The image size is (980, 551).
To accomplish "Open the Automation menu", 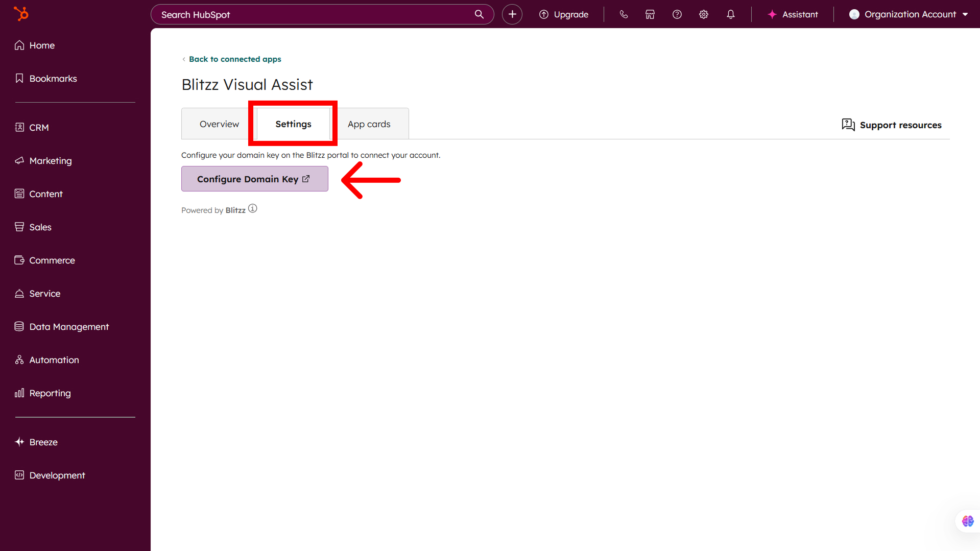I will [x=47, y=360].
